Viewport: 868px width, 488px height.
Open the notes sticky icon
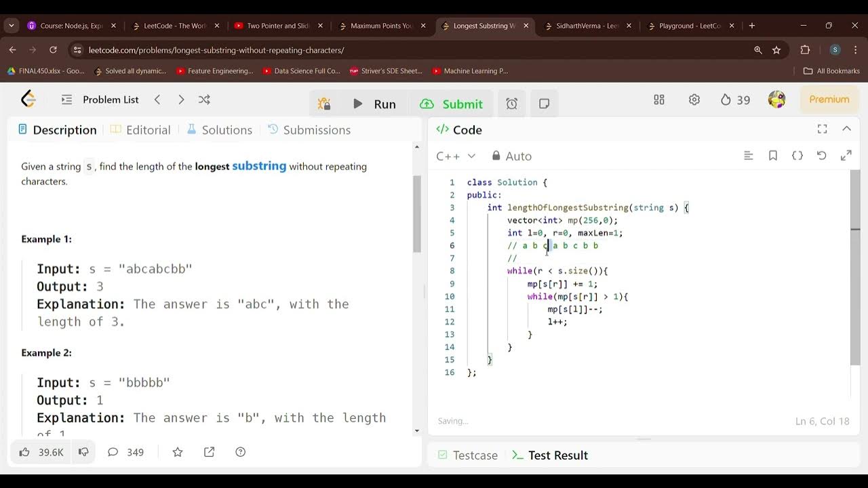[544, 104]
